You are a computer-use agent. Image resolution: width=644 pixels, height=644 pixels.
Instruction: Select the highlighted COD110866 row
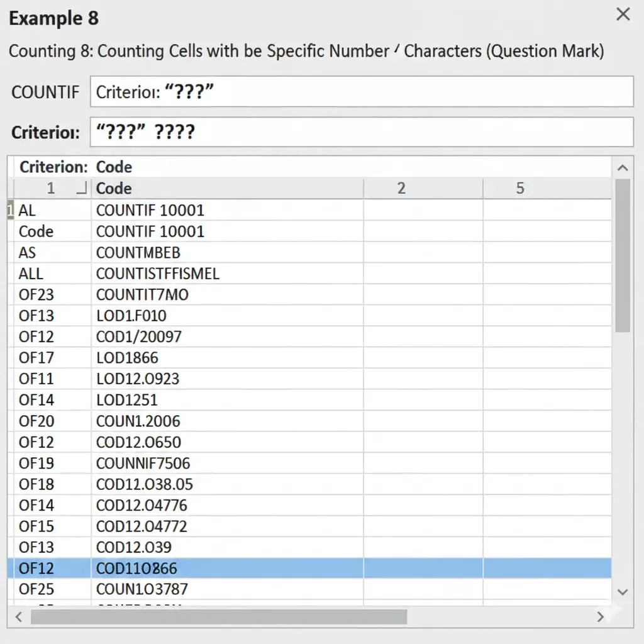coord(136,569)
